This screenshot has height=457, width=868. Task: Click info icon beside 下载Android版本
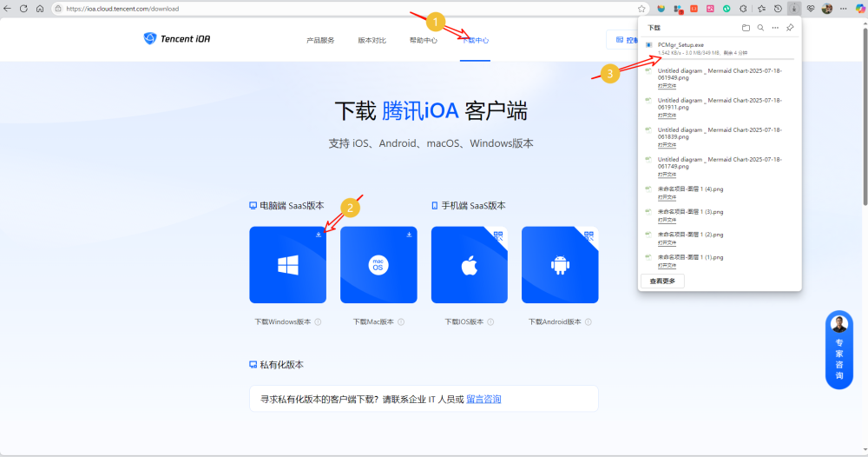pos(588,321)
